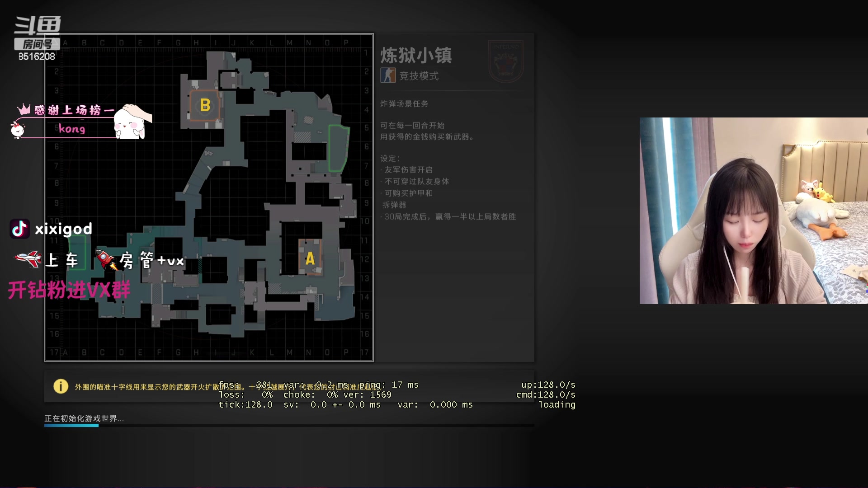The height and width of the screenshot is (488, 868).
Task: Click the loading text in net graph
Action: click(557, 404)
